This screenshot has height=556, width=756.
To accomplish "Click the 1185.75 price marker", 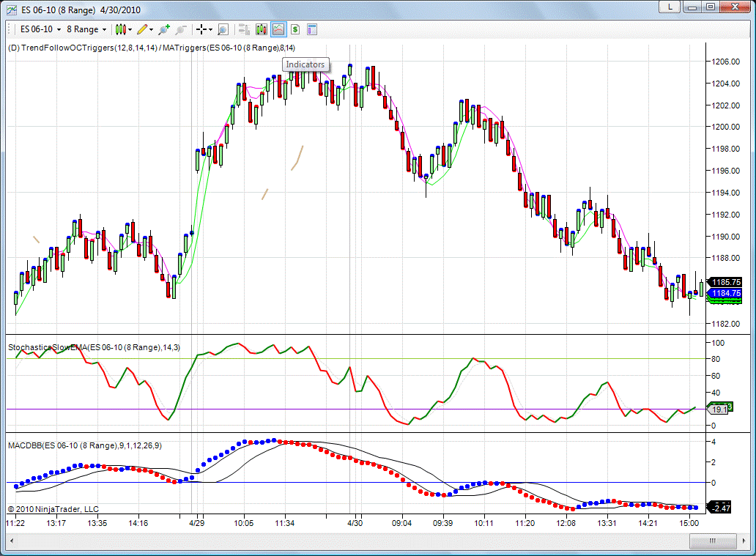I will tap(726, 282).
